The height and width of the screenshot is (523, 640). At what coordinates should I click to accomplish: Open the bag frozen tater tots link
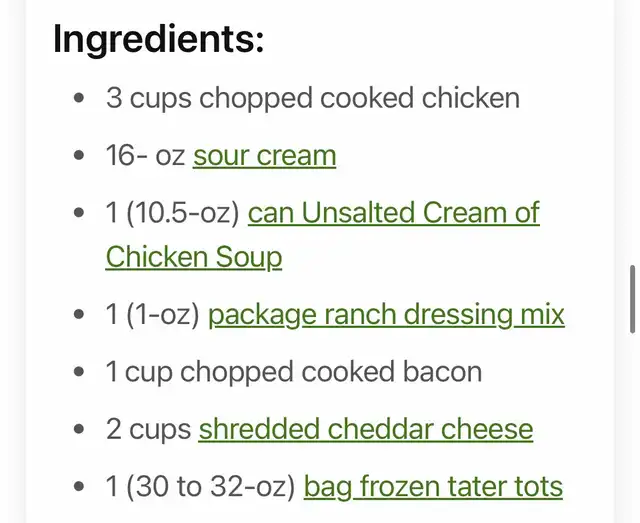tap(433, 487)
